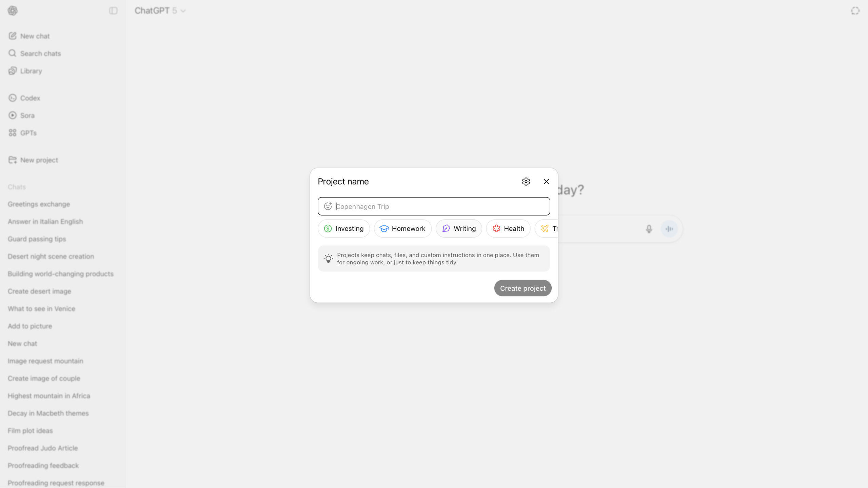Open temporary chat dashed circle icon

point(855,11)
